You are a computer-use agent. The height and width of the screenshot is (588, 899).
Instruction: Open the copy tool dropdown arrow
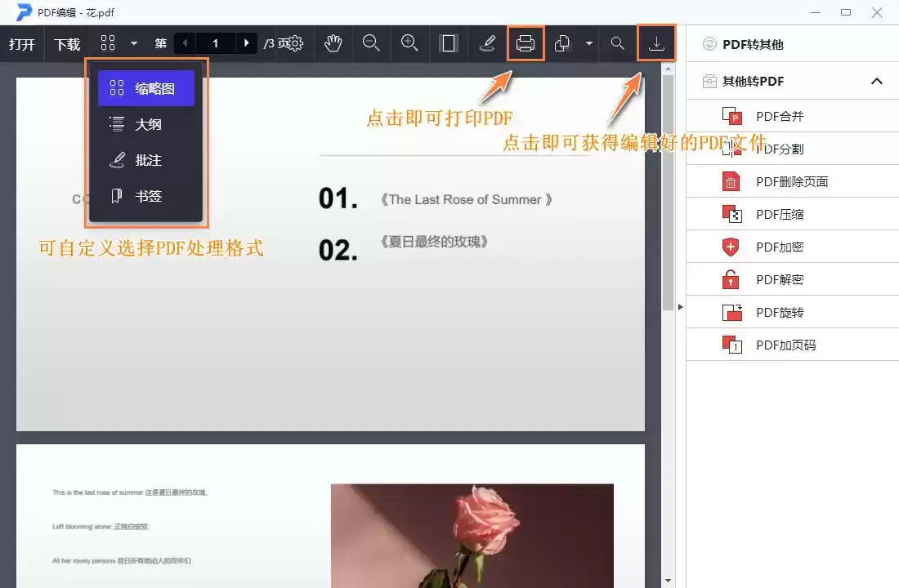pos(589,43)
